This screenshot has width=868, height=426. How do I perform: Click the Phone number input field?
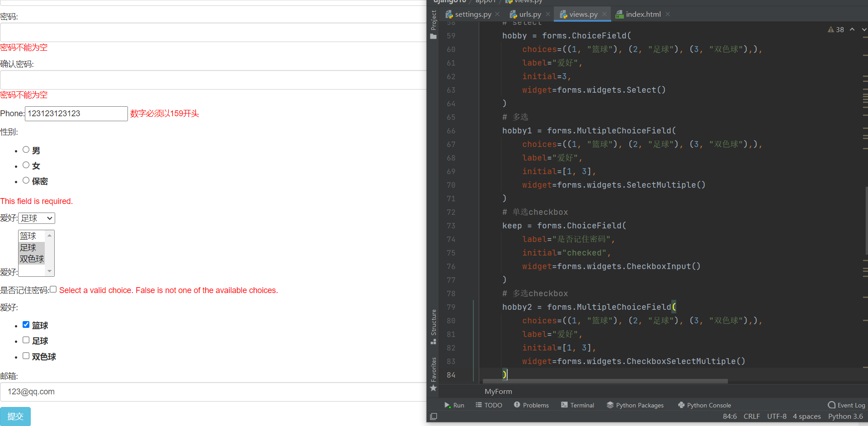coord(76,114)
